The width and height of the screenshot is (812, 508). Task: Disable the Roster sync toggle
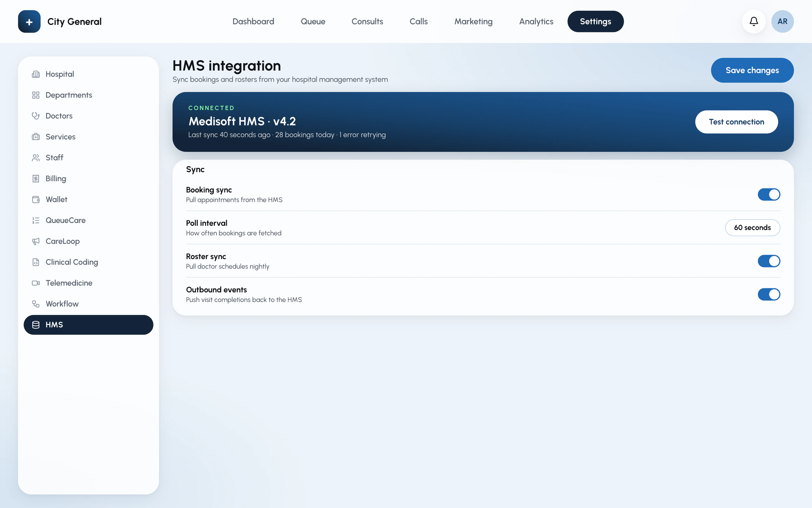pos(769,261)
